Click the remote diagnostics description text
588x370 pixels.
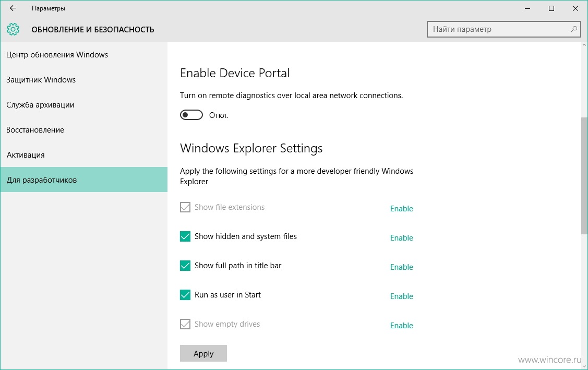point(291,96)
